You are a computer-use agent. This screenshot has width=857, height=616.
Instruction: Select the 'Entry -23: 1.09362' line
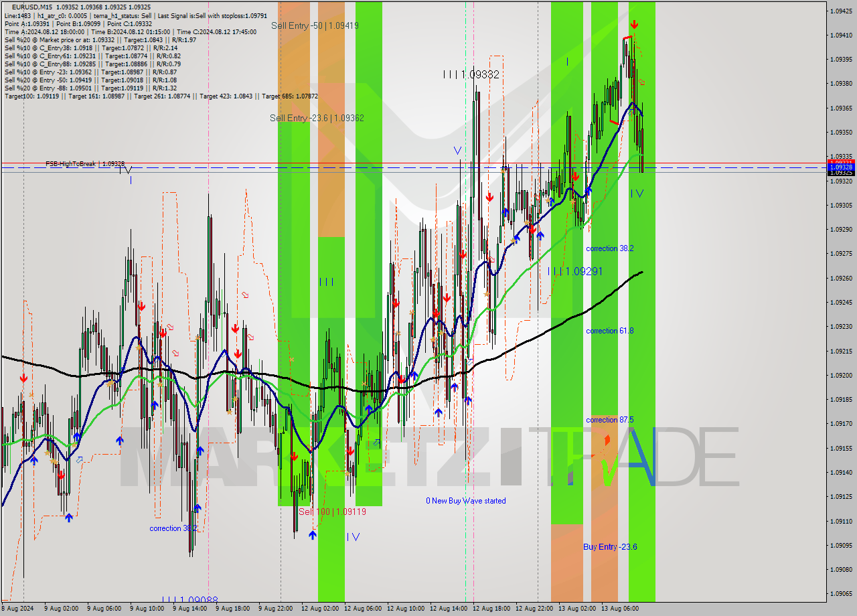[x=90, y=72]
